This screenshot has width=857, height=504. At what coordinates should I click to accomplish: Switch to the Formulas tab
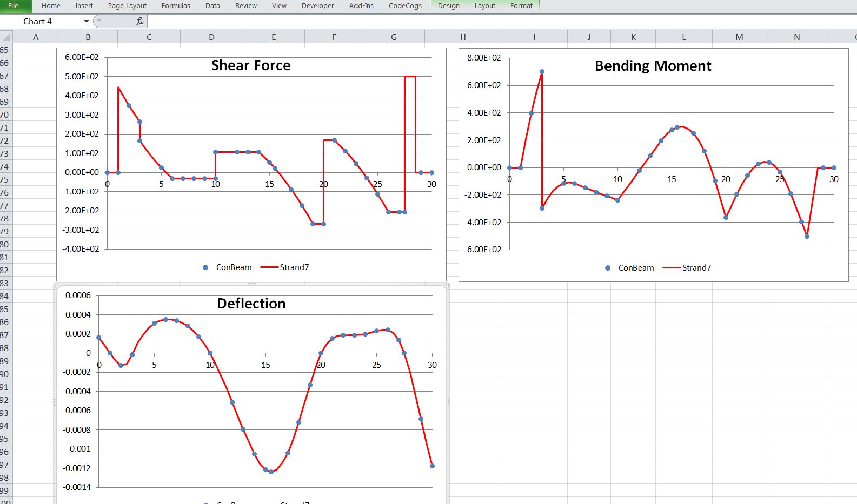pyautogui.click(x=176, y=6)
